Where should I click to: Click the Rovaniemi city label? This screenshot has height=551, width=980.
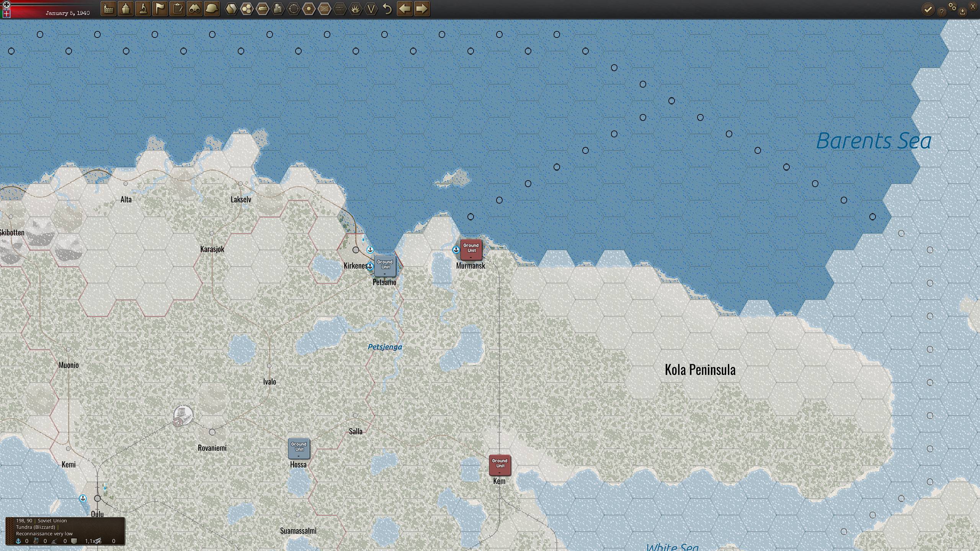(212, 448)
